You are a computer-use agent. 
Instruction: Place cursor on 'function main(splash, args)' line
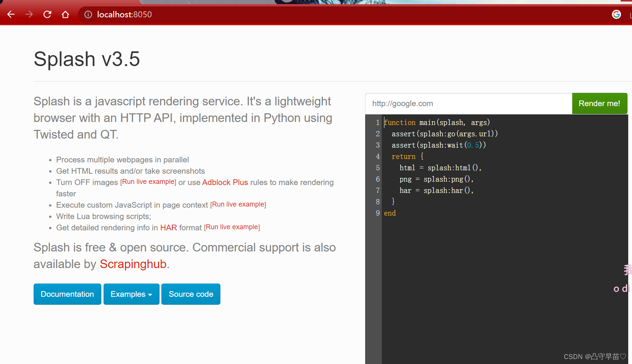437,122
